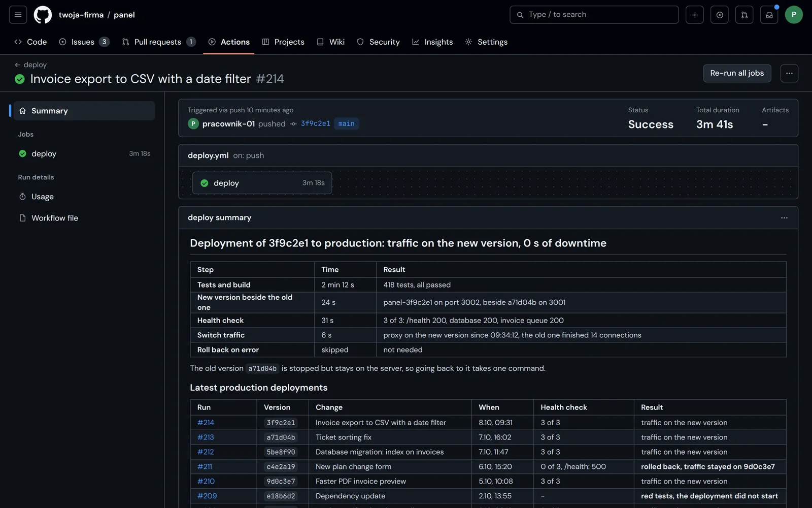Screen dimensions: 812x508
Task: Open run options ellipsis menu beside Re-run
Action: pos(789,73)
